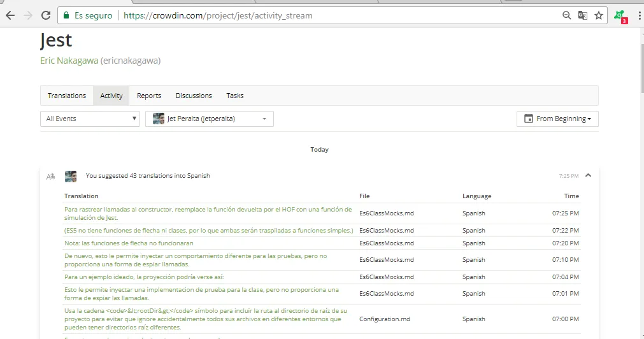Click the Eric Nakagawa owner link

69,61
